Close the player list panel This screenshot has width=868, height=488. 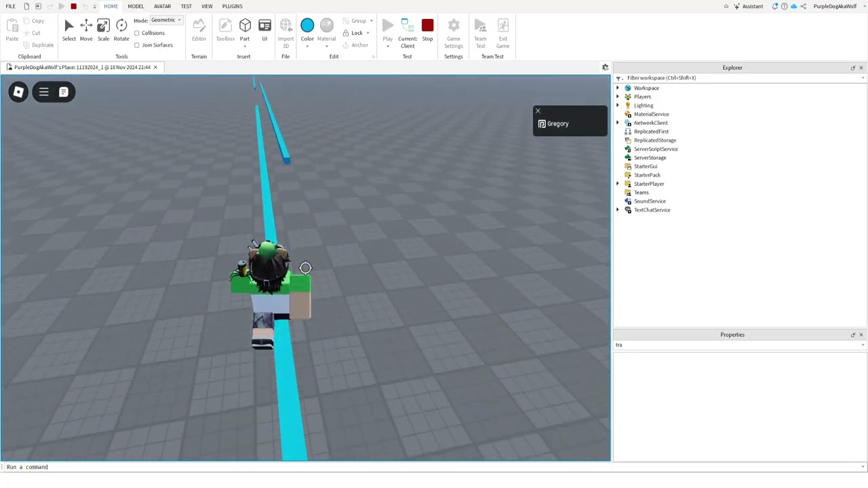click(x=538, y=110)
